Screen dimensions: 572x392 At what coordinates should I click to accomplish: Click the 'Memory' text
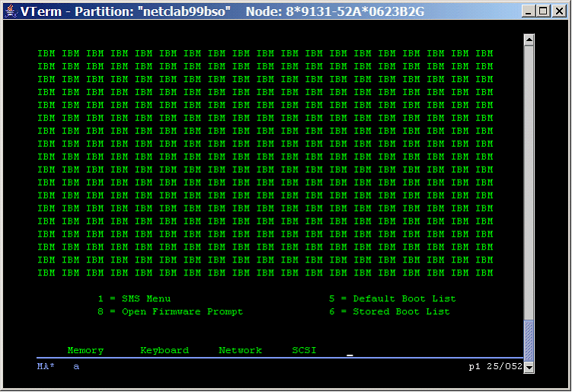tap(85, 350)
